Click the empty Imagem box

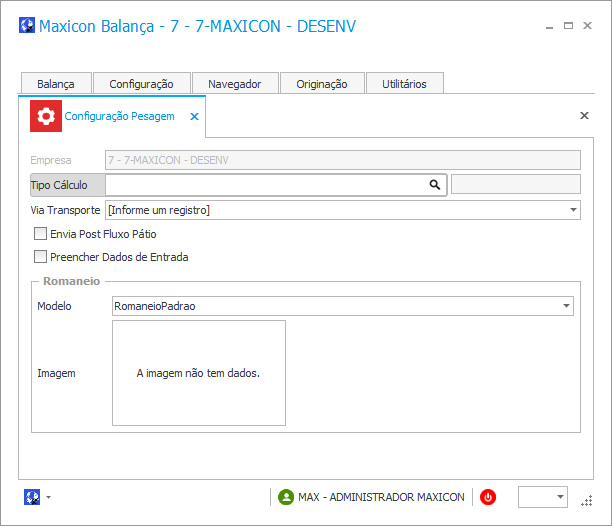[199, 373]
